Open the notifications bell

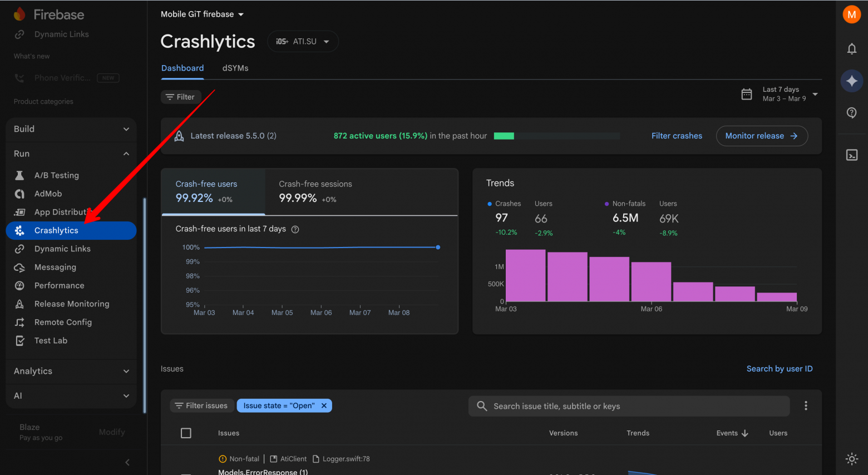[x=851, y=49]
